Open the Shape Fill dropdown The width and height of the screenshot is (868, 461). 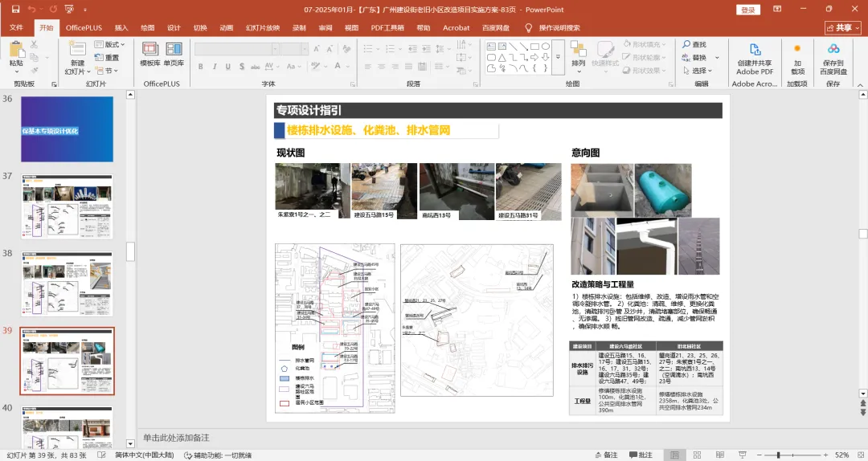pos(645,44)
